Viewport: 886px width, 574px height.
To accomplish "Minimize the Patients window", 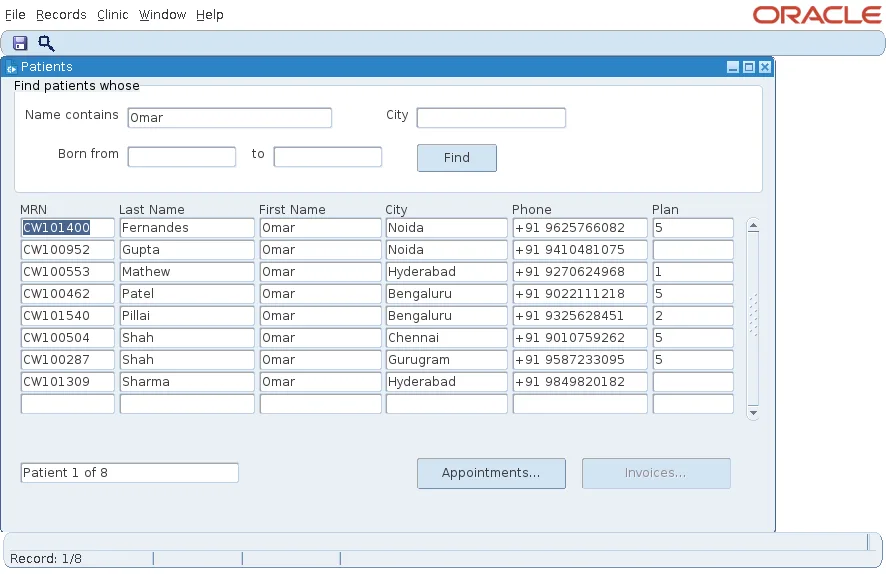I will 733,67.
